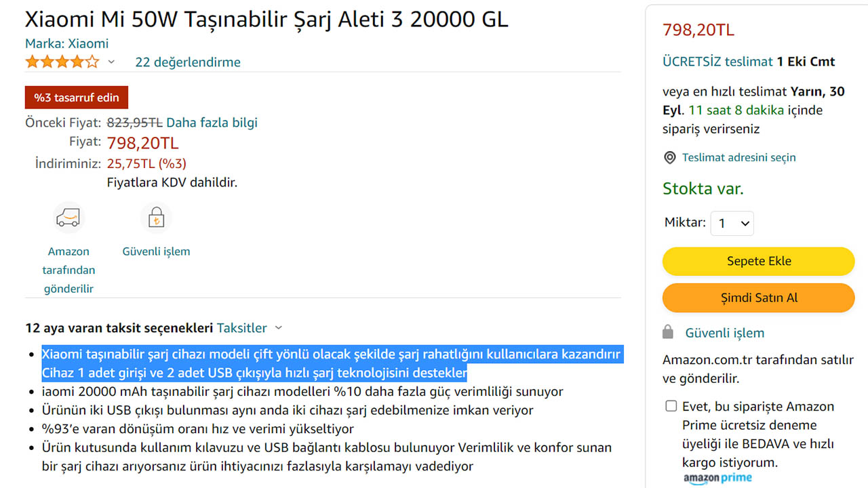Click Güvenli işlem label under product price
Screen dimensions: 868x488
click(156, 251)
